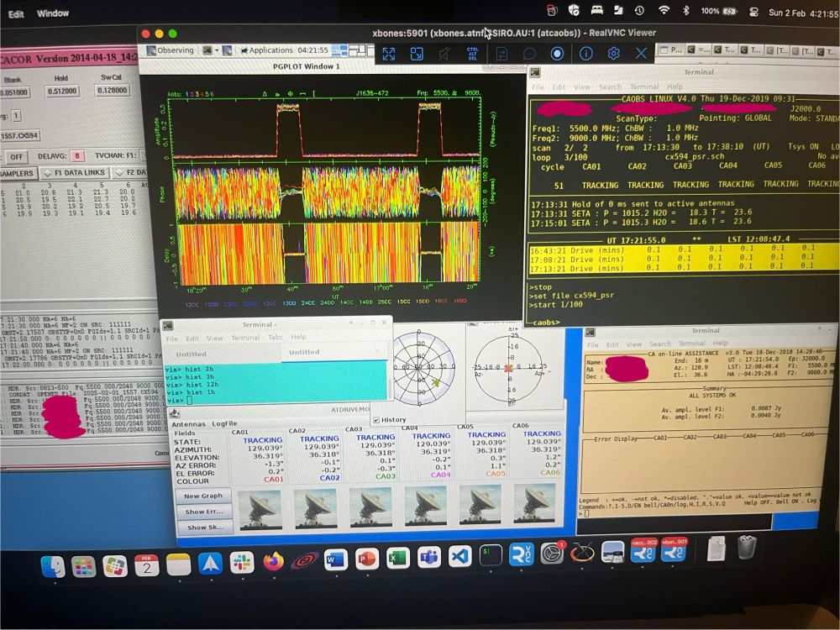Click Show Err... button in ATDRIVEMON
The width and height of the screenshot is (840, 630).
click(204, 512)
